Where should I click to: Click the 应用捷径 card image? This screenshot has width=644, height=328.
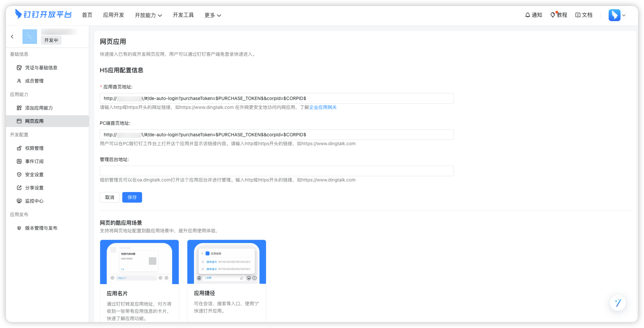pos(227,262)
